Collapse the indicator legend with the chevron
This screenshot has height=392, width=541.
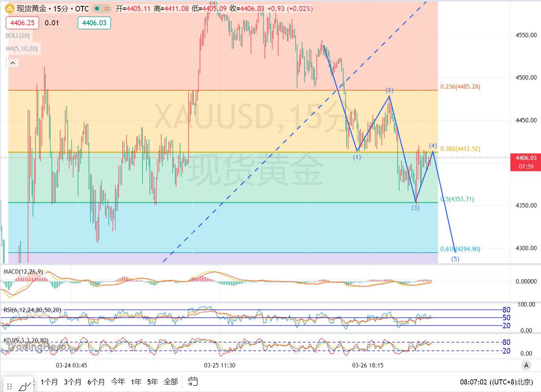coord(13,63)
